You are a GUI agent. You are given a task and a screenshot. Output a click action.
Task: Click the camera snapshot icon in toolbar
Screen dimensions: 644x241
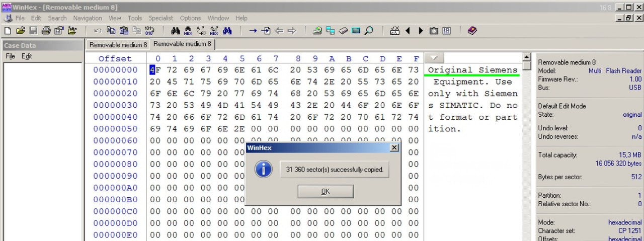click(x=434, y=31)
